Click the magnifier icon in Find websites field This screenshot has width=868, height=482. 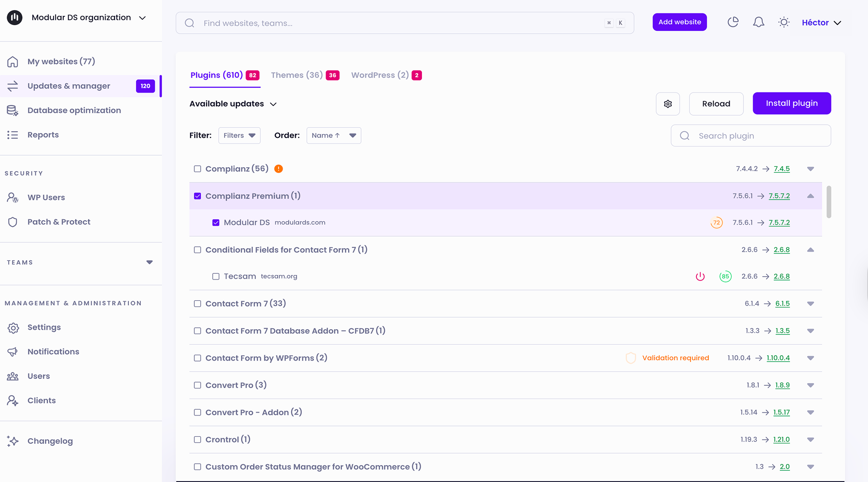(190, 23)
